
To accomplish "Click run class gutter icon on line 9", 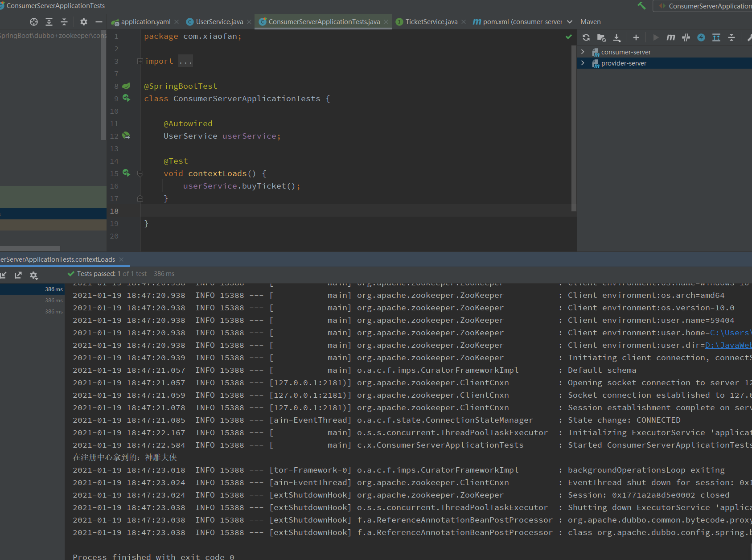I will click(x=127, y=98).
